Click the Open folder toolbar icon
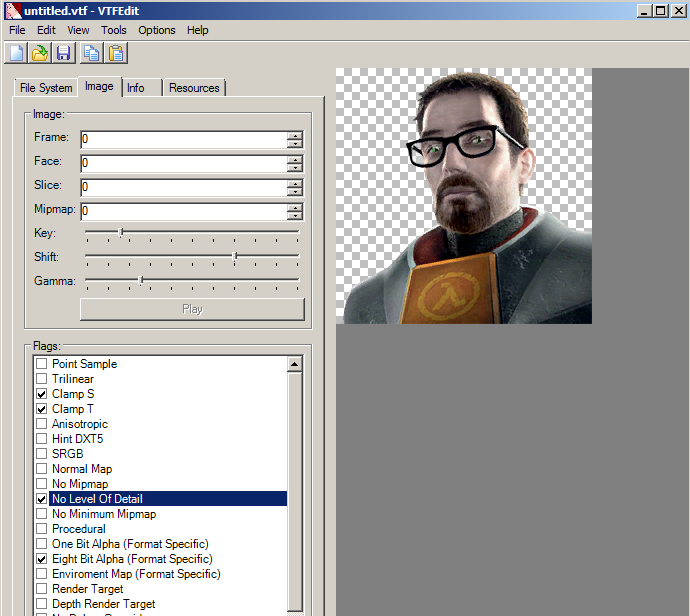 40,54
